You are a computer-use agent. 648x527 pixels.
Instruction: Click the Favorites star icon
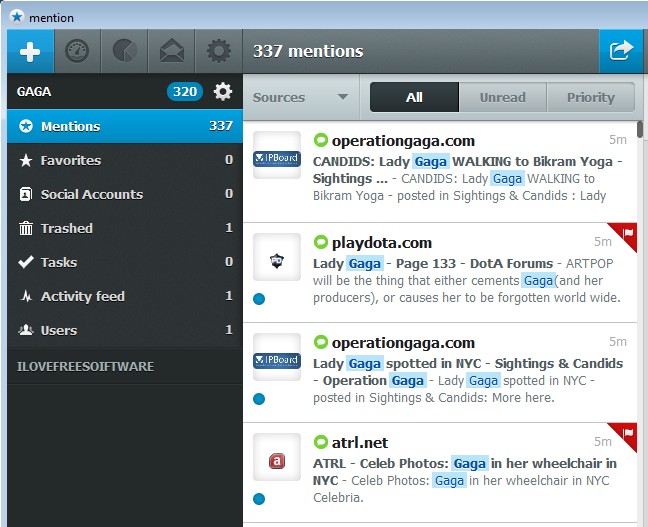tap(26, 160)
